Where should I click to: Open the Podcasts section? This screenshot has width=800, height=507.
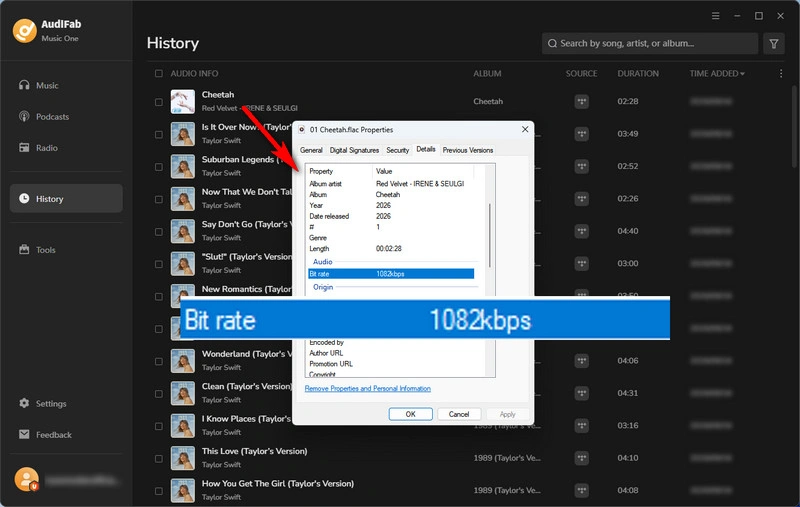pyautogui.click(x=44, y=116)
